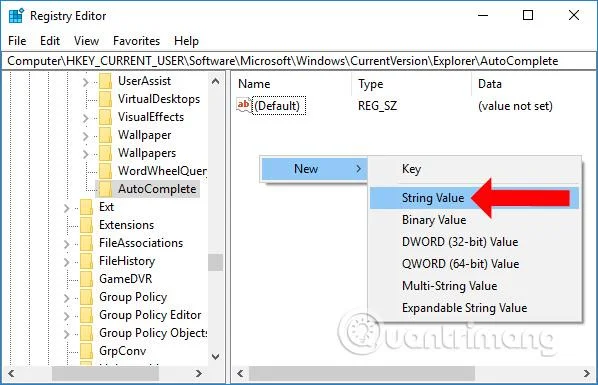Select the GameDVR key label
This screenshot has height=385, width=598.
coord(125,279)
